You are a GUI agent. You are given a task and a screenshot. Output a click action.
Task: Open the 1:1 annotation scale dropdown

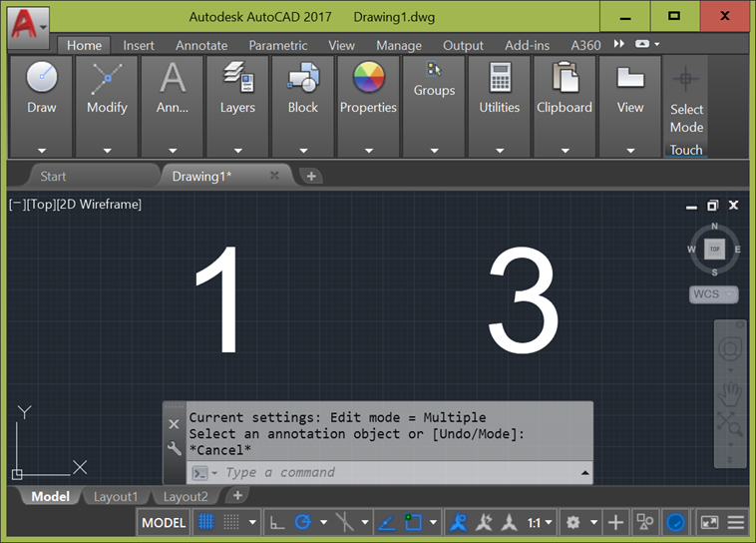540,522
